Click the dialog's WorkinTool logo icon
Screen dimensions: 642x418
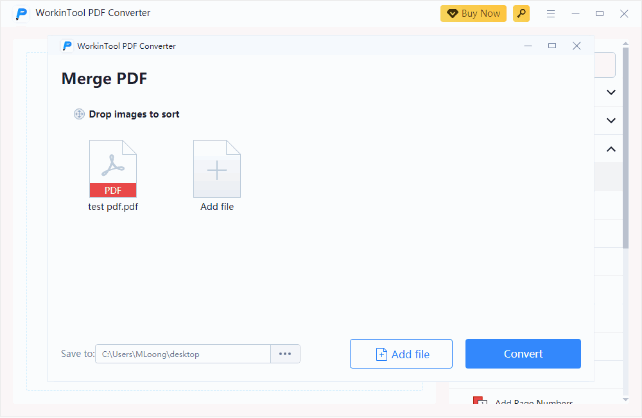coord(67,46)
